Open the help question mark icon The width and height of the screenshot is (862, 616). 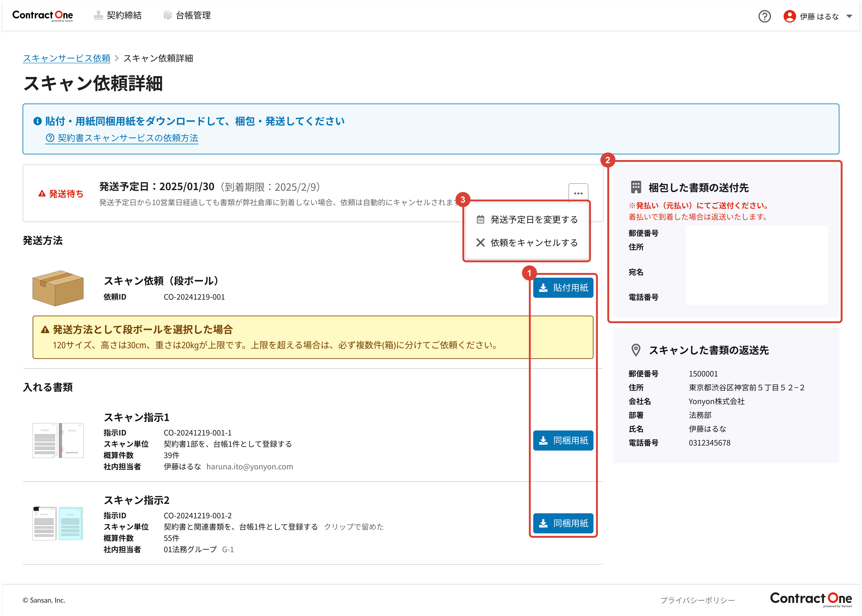coord(764,16)
